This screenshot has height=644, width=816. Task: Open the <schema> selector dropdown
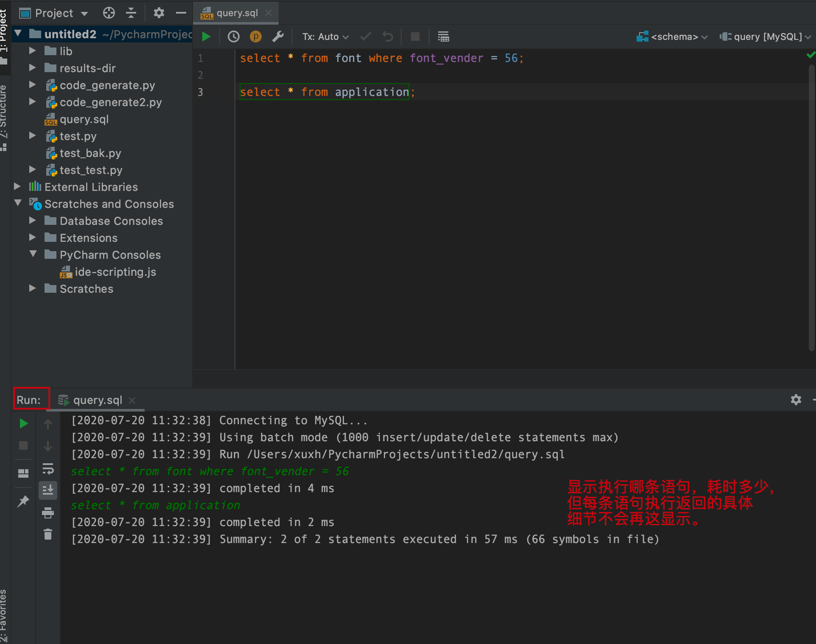point(672,37)
